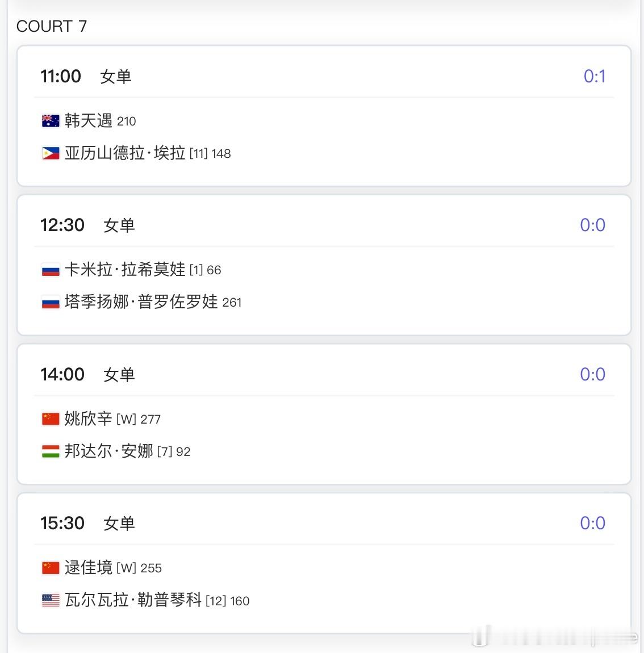Open player 亚历山德拉·埃拉's profile
This screenshot has width=644, height=653.
point(125,153)
